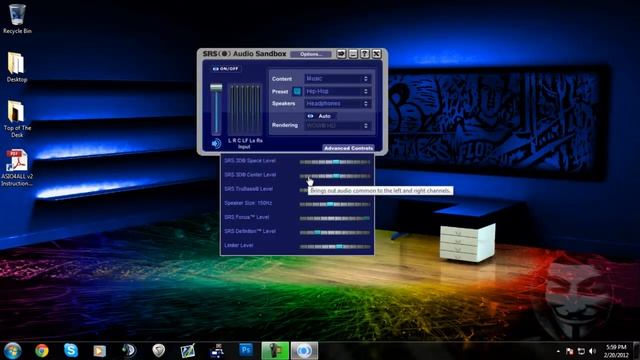
Task: Toggle the SRS ON/OFF switch
Action: click(226, 69)
